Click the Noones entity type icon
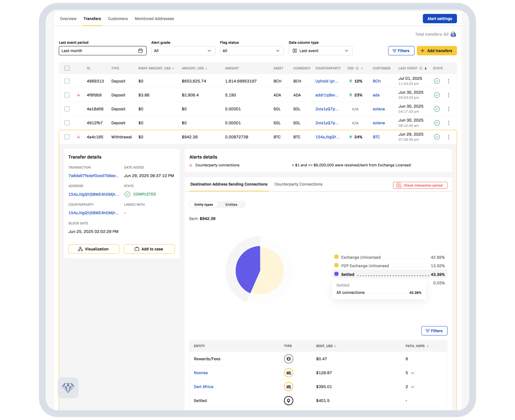 [288, 373]
